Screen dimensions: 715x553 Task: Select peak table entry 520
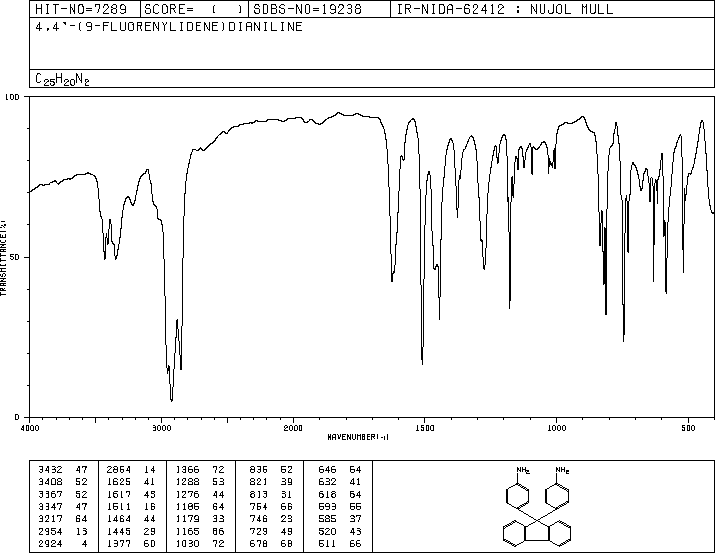(340, 532)
